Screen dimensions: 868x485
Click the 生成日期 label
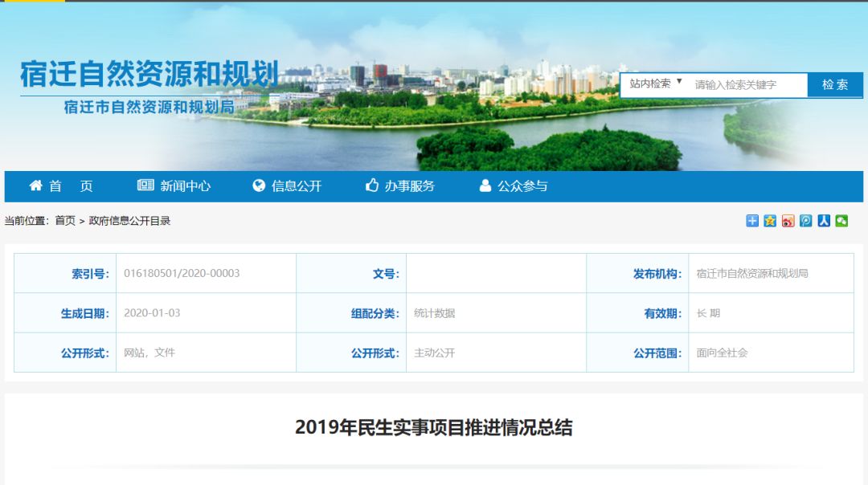pos(84,313)
